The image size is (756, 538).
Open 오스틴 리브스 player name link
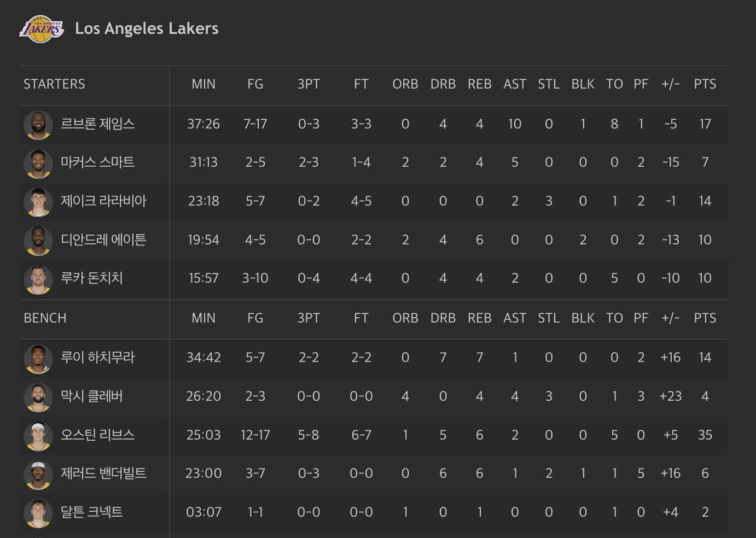pyautogui.click(x=97, y=435)
